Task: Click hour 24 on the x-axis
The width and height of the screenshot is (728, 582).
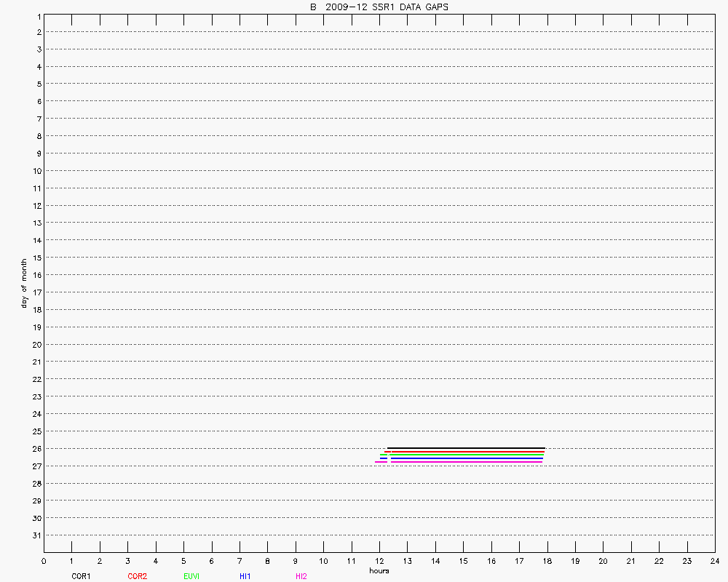Action: tap(714, 561)
